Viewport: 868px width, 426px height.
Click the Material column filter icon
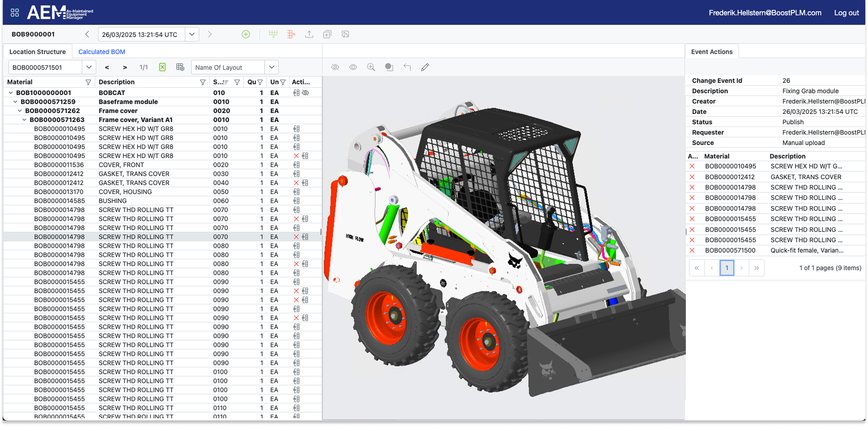(x=88, y=82)
